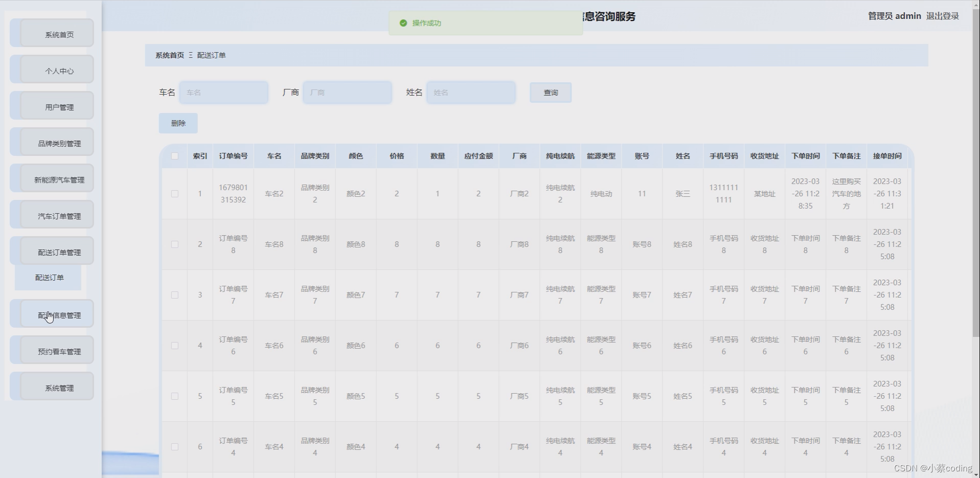Image resolution: width=980 pixels, height=478 pixels.
Task: Click the 车名4 cell
Action: [x=274, y=447]
